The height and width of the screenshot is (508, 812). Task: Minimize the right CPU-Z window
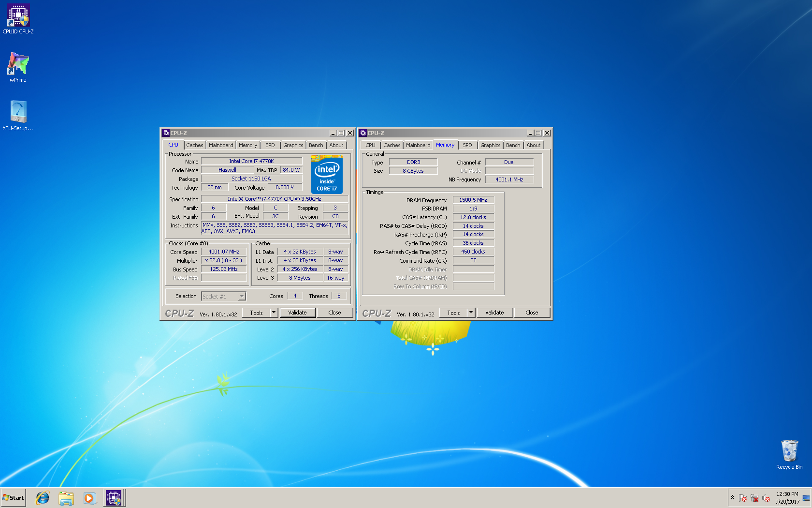530,133
